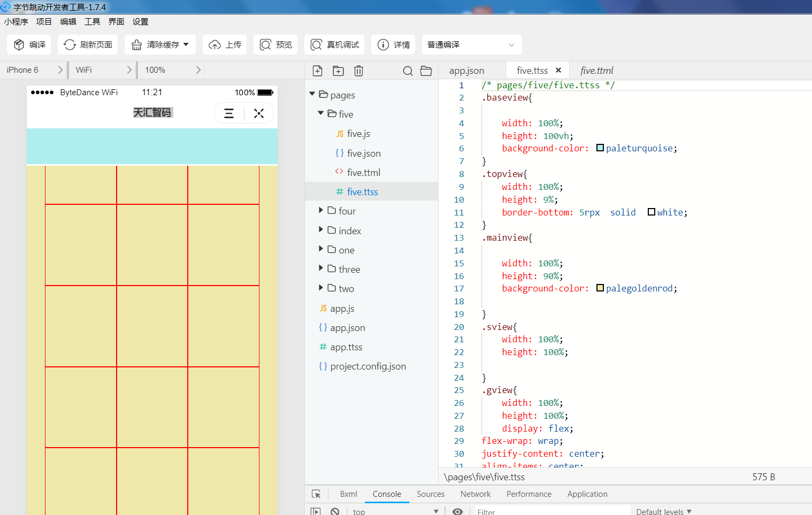812x515 pixels.
Task: Click the 预览 preview button
Action: tap(275, 45)
